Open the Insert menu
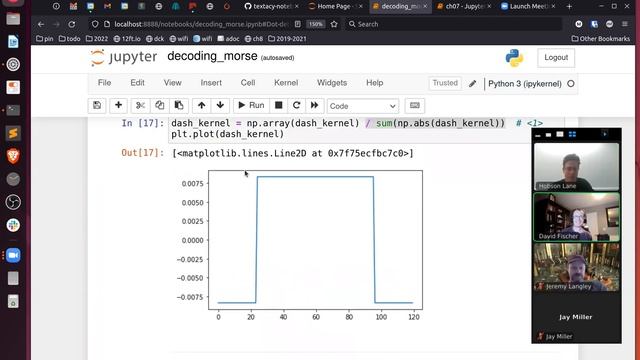 pyautogui.click(x=211, y=83)
